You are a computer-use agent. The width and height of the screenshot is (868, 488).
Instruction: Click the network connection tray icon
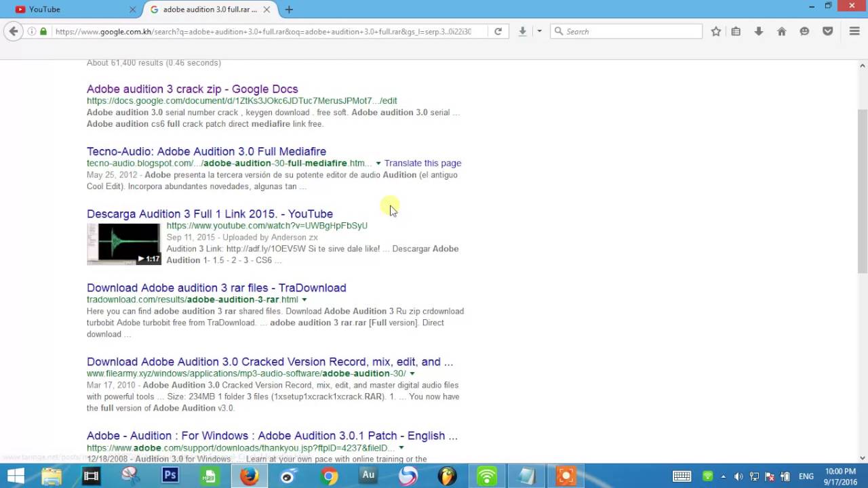pos(754,476)
